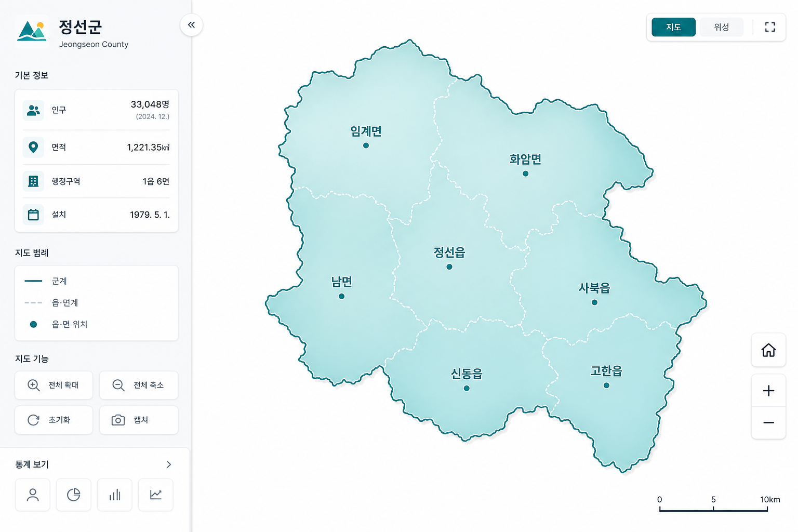Zoom in with the plus button

768,391
